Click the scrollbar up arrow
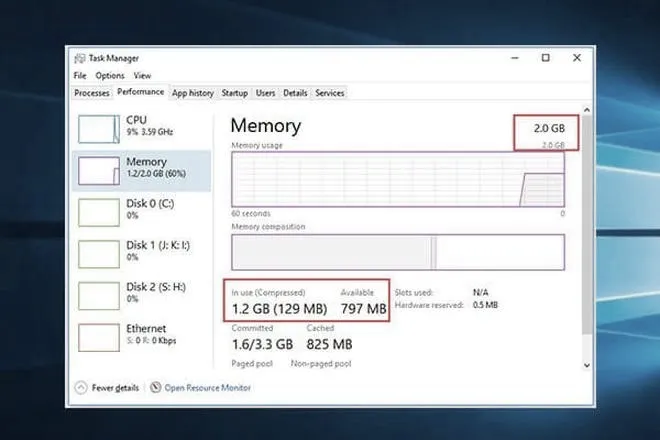The height and width of the screenshot is (440, 660). pos(587,110)
